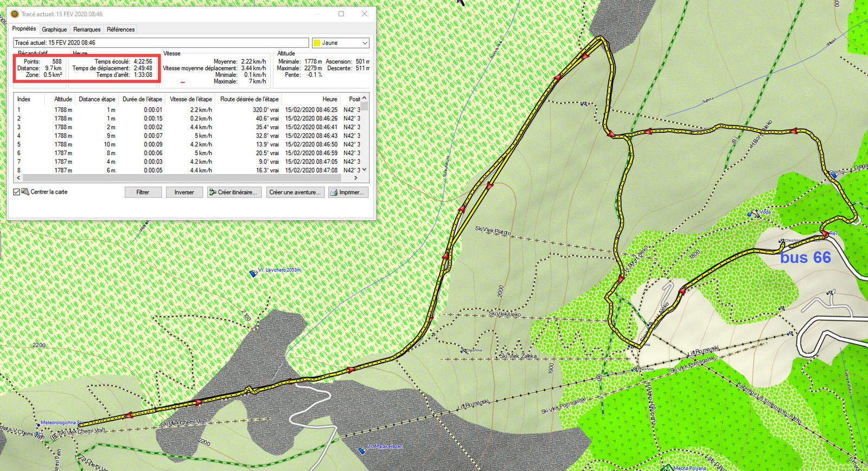This screenshot has width=868, height=471.
Task: Select track point row with time 08:46:59
Action: point(187,153)
